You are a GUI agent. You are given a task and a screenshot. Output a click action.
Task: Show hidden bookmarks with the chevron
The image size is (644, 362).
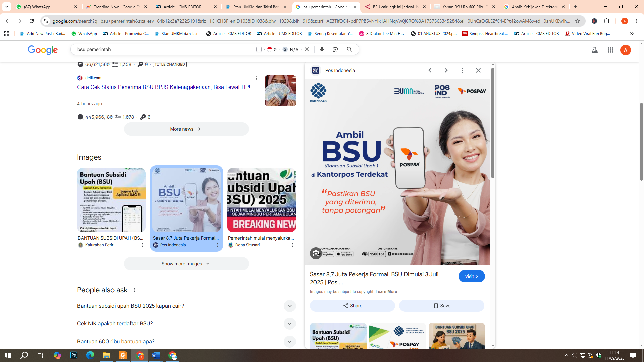pos(632,34)
